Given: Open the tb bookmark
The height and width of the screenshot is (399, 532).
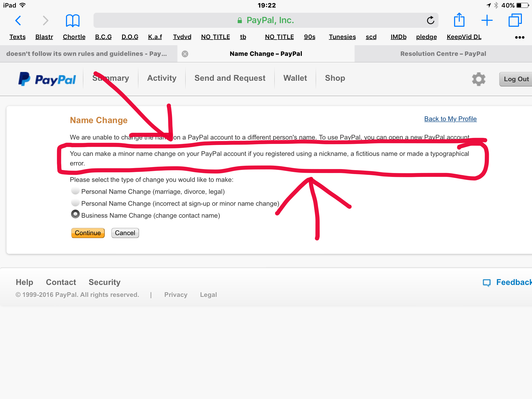Looking at the screenshot, I should [x=243, y=37].
